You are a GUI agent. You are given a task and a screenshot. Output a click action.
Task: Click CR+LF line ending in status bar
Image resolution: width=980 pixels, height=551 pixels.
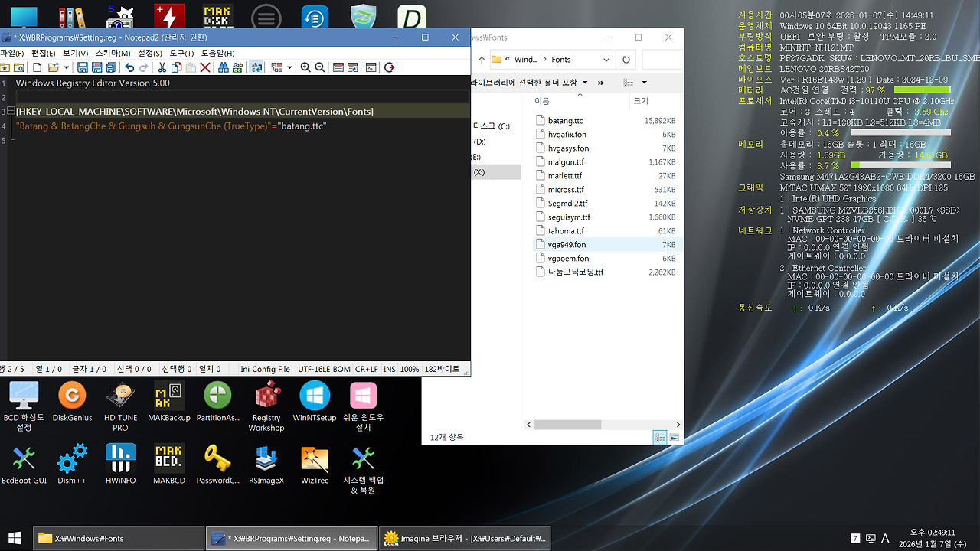(366, 369)
